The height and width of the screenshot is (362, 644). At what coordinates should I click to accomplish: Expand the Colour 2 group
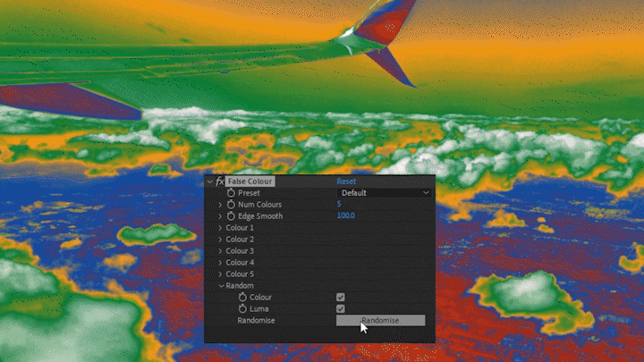point(220,240)
